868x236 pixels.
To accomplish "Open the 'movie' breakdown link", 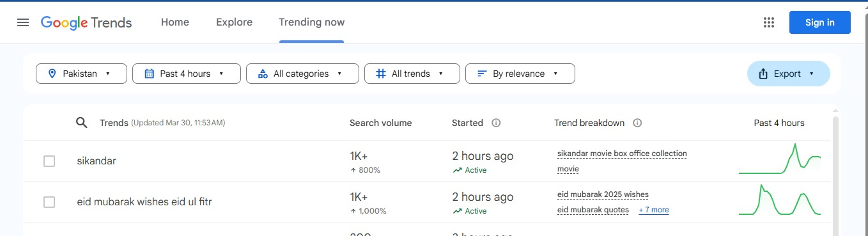I will [568, 169].
